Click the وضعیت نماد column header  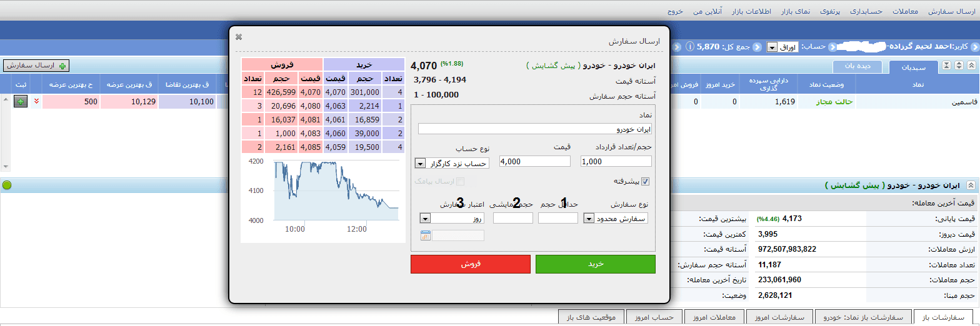[827, 84]
